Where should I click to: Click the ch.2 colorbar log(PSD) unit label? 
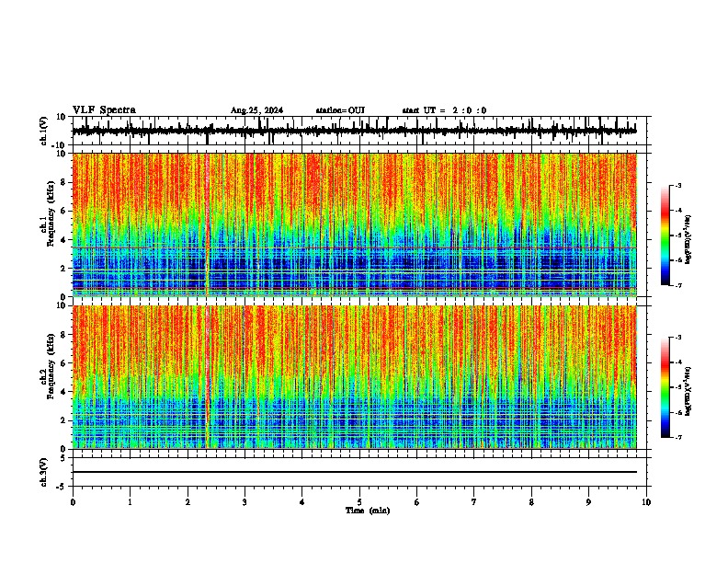tap(688, 391)
